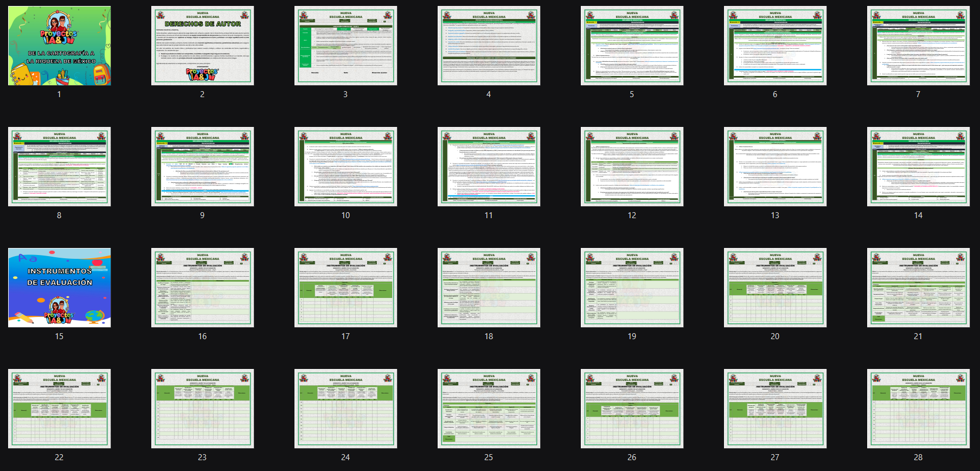Open page 27 thumbnail
The image size is (980, 471).
[775, 409]
